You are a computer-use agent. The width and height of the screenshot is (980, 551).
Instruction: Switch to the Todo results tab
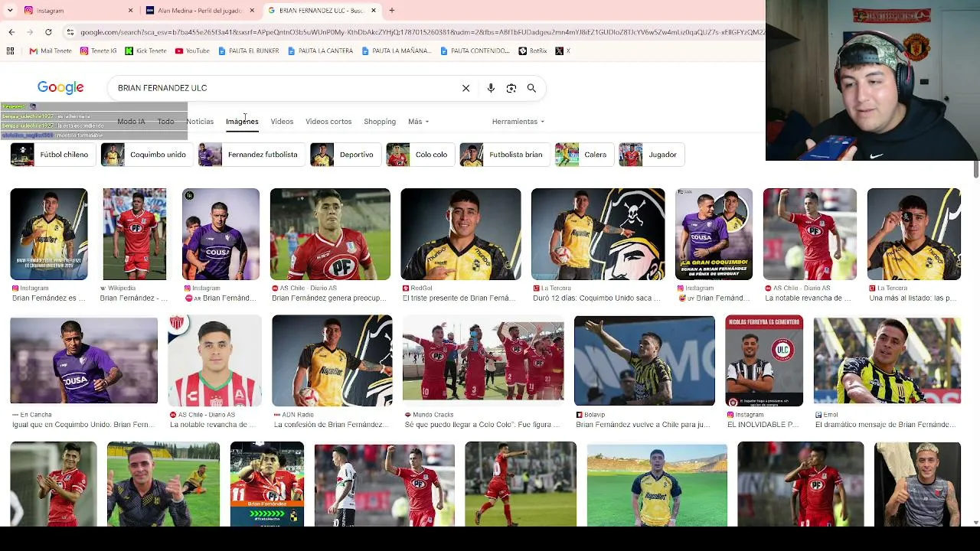[x=165, y=122]
